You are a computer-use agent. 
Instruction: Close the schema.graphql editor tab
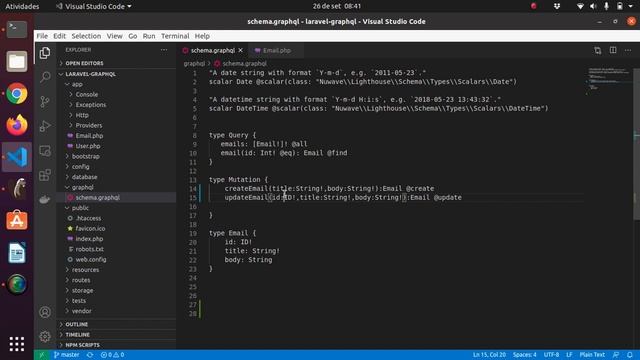coord(240,50)
